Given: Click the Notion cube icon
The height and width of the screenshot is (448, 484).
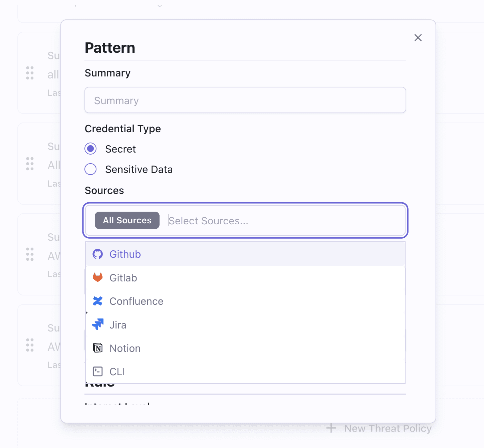Looking at the screenshot, I should tap(97, 348).
